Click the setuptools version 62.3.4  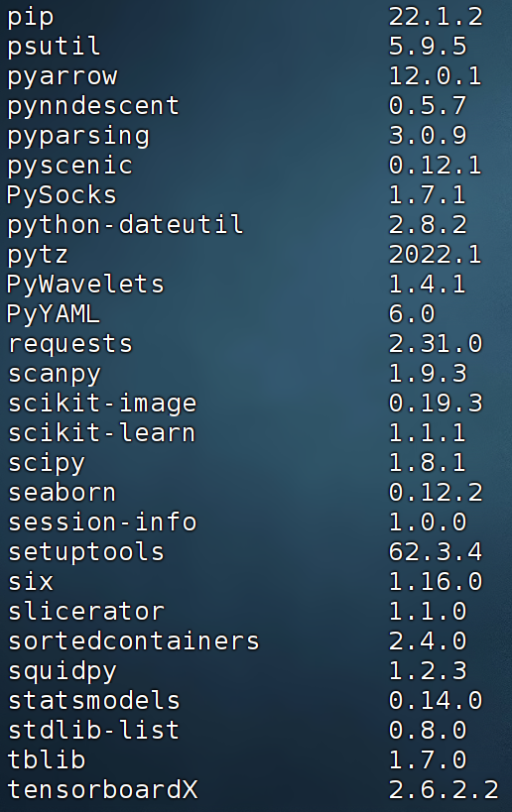(436, 552)
